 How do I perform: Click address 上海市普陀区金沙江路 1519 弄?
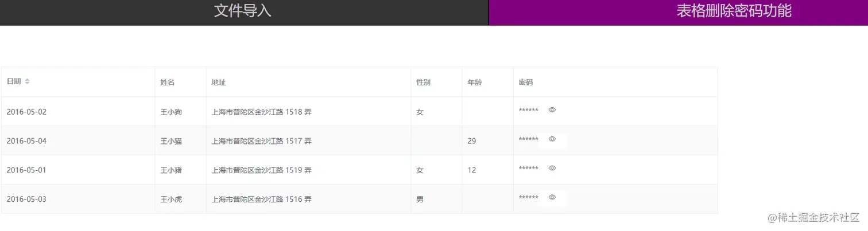262,170
